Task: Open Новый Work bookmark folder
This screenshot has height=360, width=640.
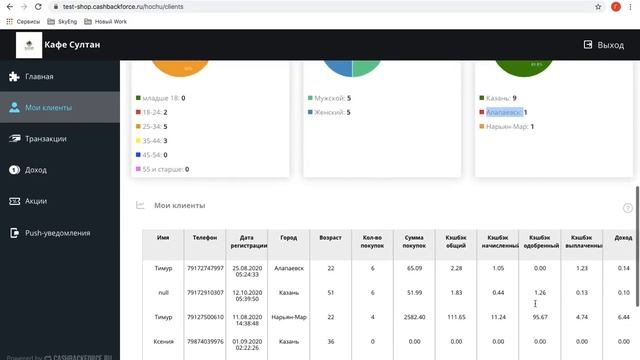Action: 106,22
